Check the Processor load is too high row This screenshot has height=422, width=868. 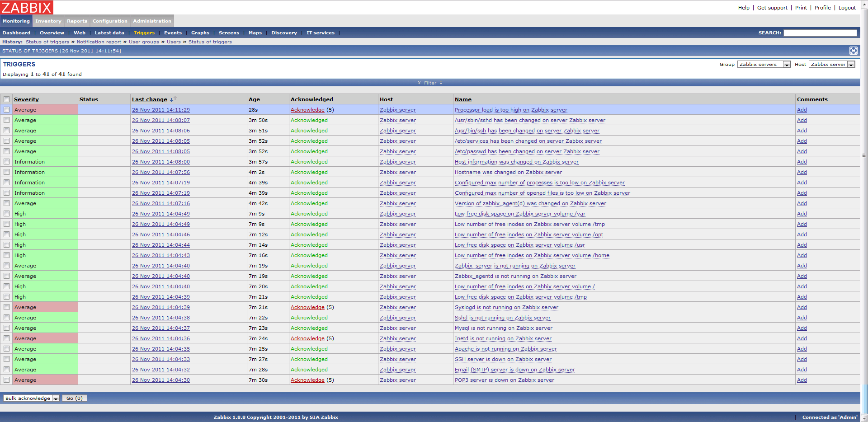(x=7, y=110)
